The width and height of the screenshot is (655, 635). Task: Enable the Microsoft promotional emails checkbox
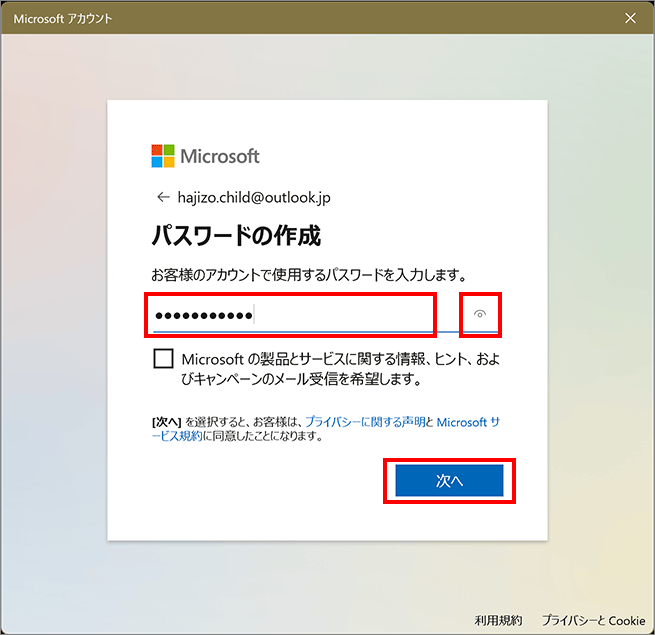pos(163,359)
